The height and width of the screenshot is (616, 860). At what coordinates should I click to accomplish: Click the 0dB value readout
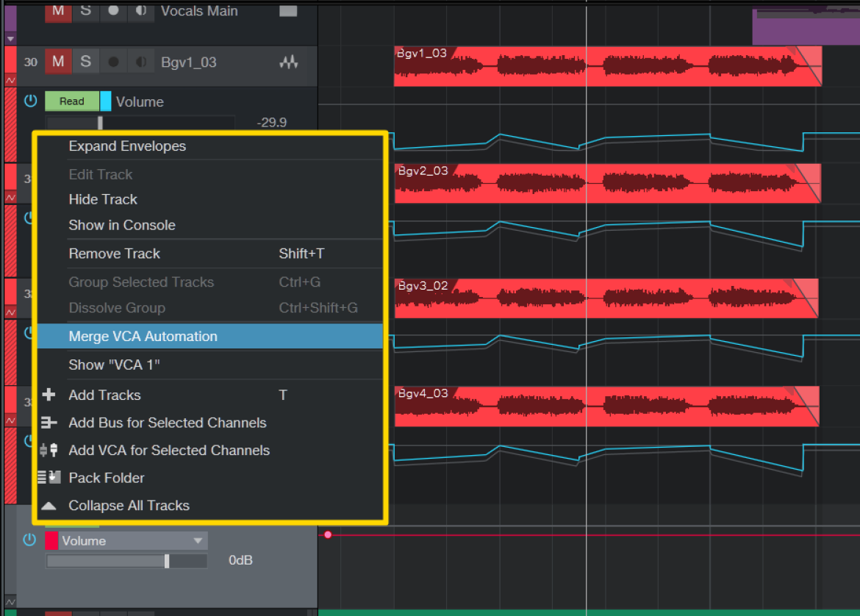240,560
